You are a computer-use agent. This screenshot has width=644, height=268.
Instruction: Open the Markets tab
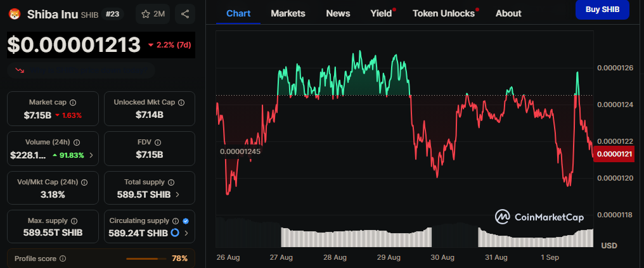tap(288, 13)
